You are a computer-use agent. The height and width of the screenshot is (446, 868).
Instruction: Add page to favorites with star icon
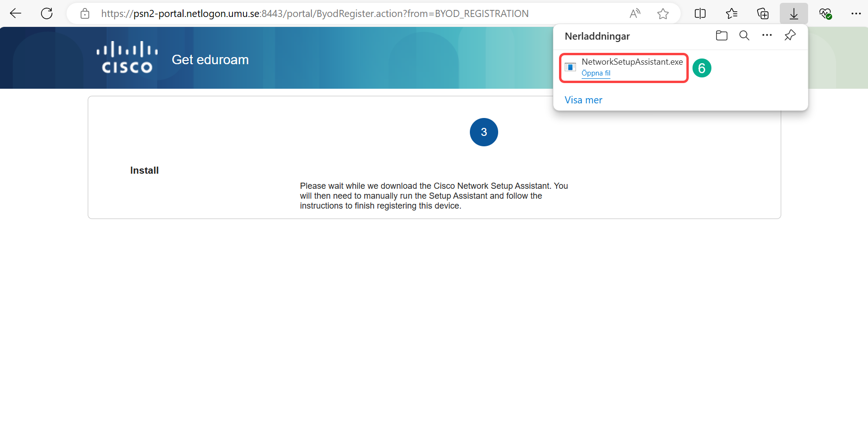(x=663, y=14)
